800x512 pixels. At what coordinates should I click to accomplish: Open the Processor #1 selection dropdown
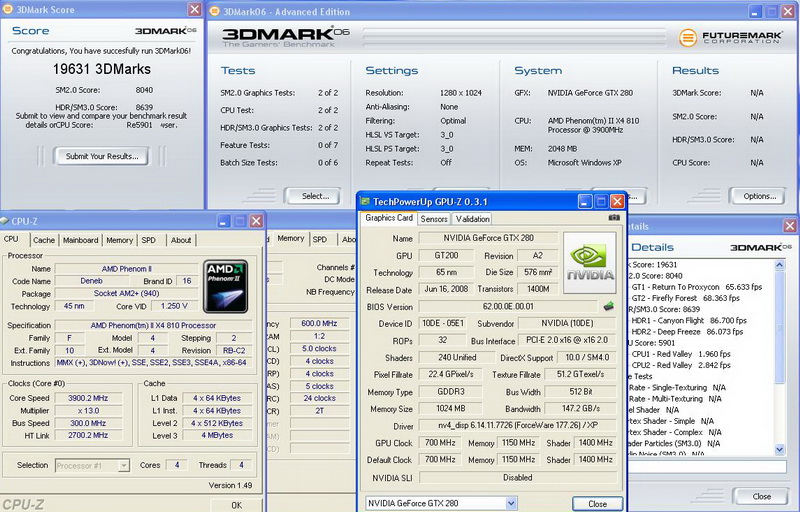click(91, 465)
